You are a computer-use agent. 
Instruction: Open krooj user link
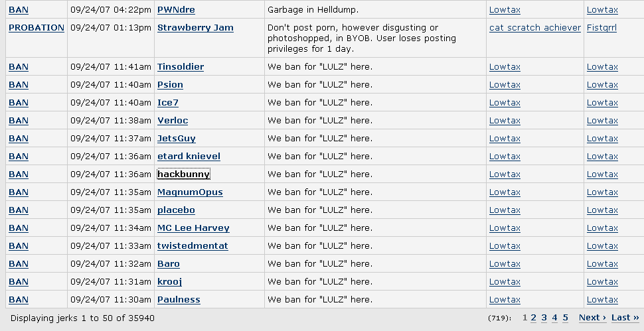(169, 282)
